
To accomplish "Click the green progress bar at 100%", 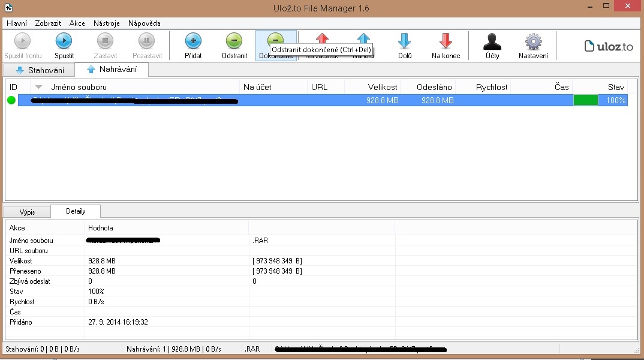I will (x=586, y=100).
